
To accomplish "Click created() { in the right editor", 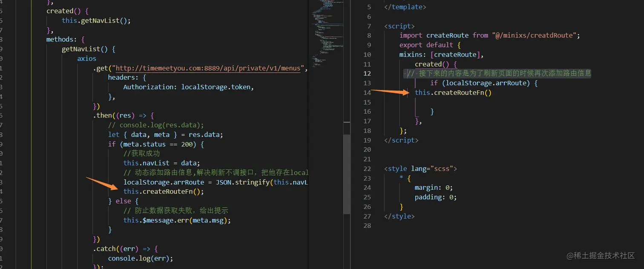I will pyautogui.click(x=436, y=64).
